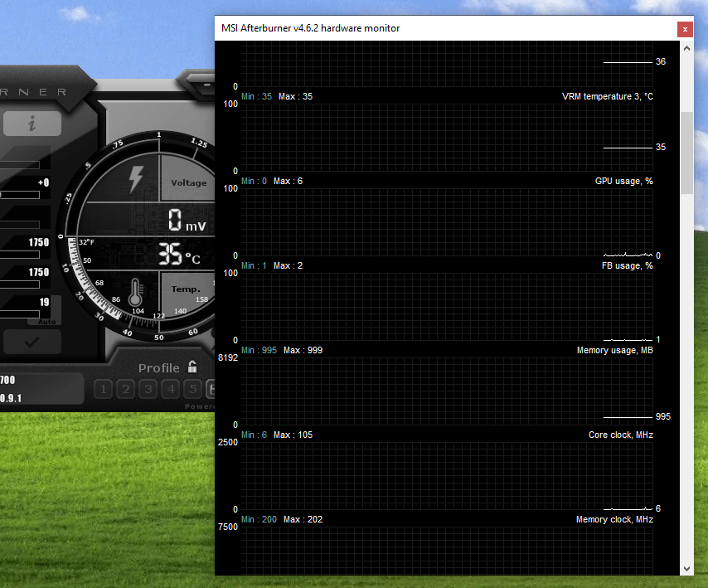This screenshot has width=708, height=588.
Task: Apply settings with the checkmark button
Action: 32,342
